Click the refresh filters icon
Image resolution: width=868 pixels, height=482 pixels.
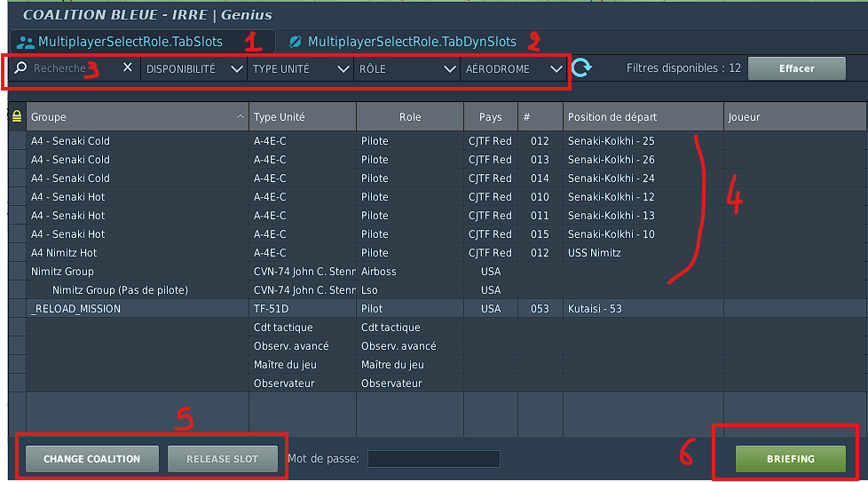pos(581,67)
